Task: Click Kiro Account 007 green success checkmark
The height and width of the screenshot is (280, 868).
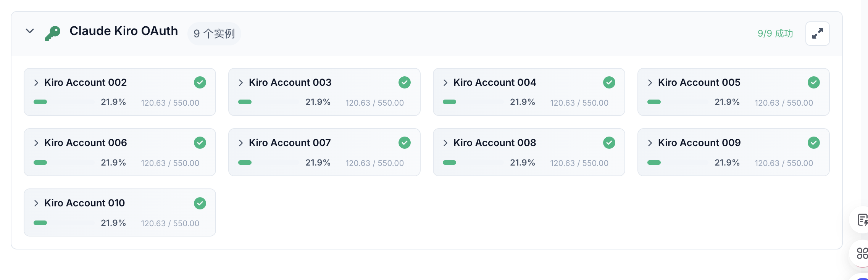Action: coord(404,143)
